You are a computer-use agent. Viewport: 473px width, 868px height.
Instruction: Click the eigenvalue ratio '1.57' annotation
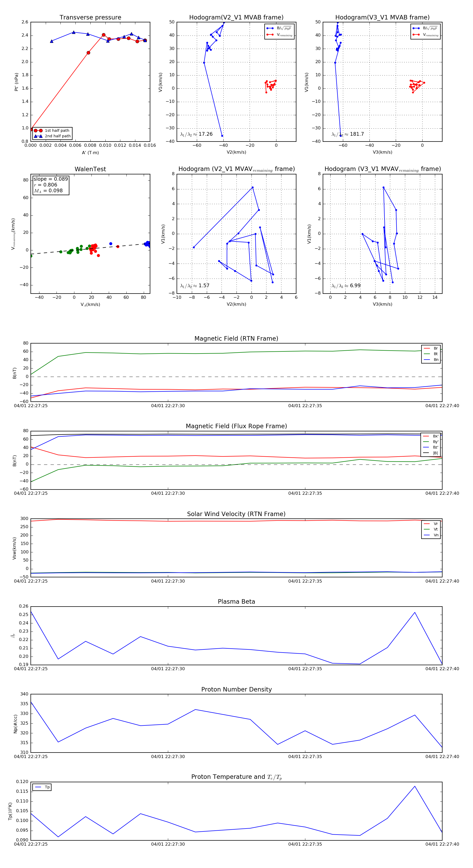tap(194, 286)
